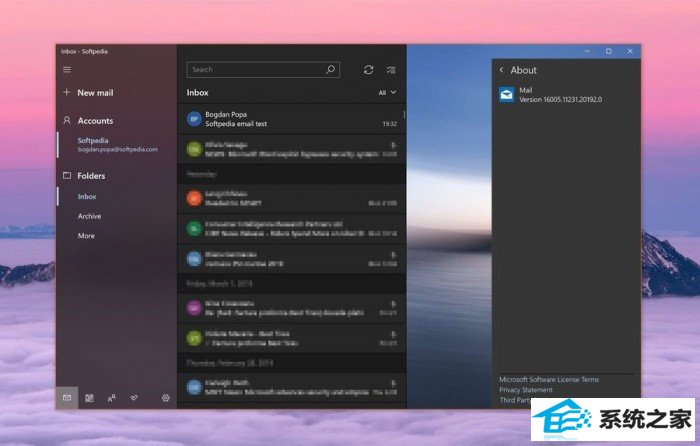Image resolution: width=700 pixels, height=446 pixels.
Task: Go back from About panel
Action: pyautogui.click(x=501, y=70)
